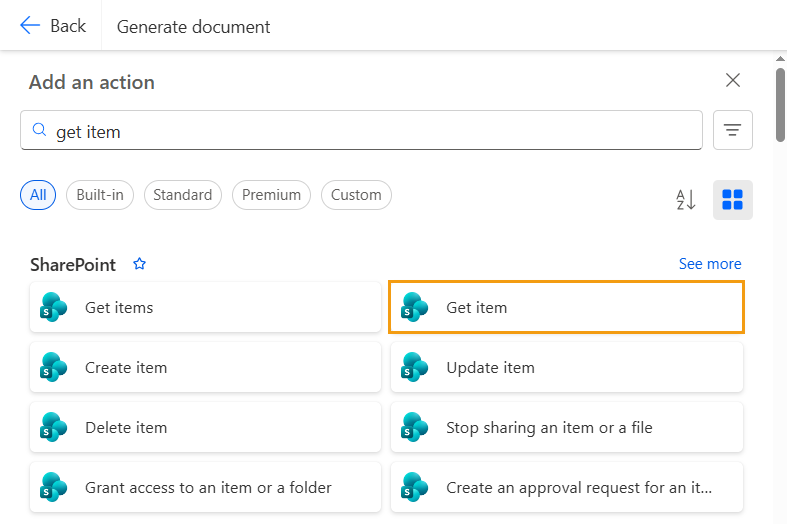This screenshot has height=524, width=787.
Task: Click the SharePoint section heading
Action: (x=73, y=265)
